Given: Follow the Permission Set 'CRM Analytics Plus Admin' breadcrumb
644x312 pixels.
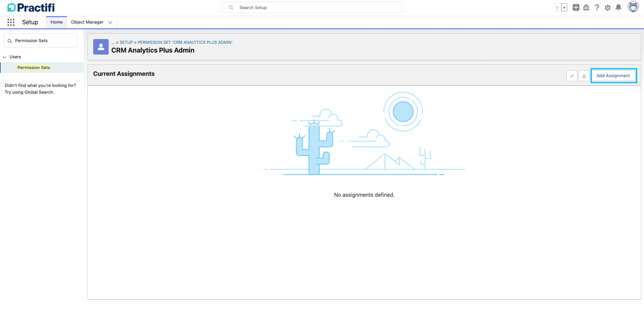Looking at the screenshot, I should point(185,42).
